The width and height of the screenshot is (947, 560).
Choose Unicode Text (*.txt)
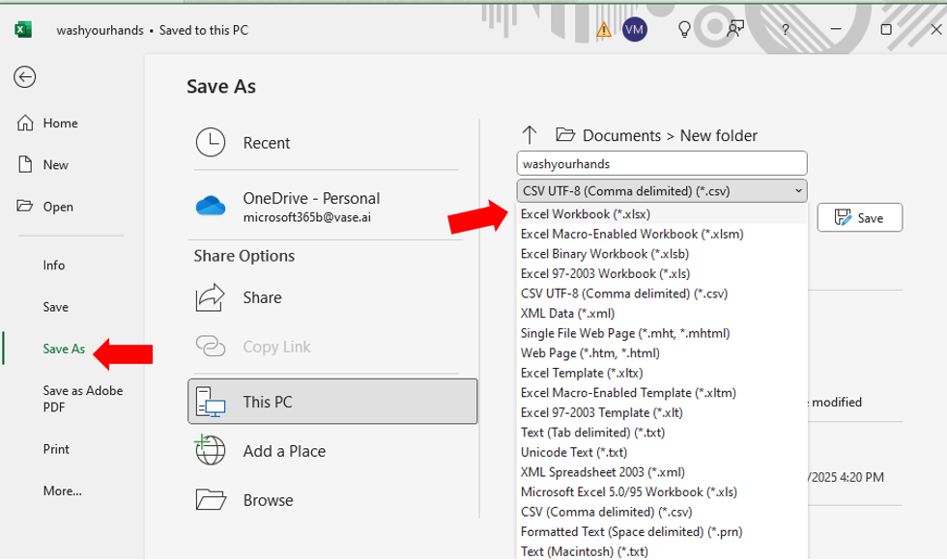pos(662,453)
